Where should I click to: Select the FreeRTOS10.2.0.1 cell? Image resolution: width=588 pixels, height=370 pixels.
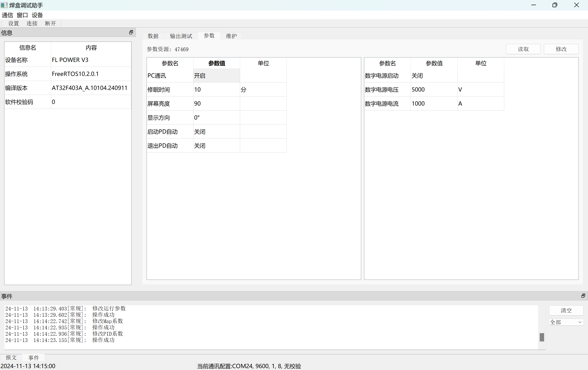click(91, 74)
